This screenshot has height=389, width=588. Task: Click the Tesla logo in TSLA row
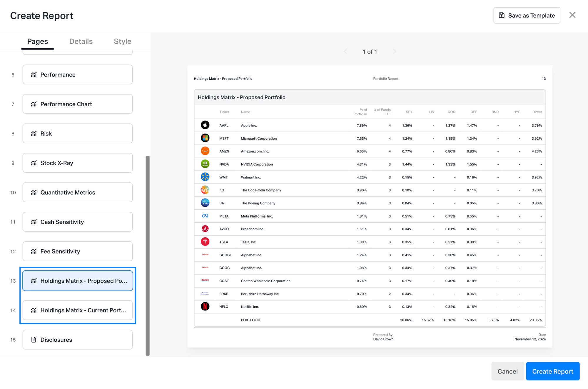click(205, 242)
